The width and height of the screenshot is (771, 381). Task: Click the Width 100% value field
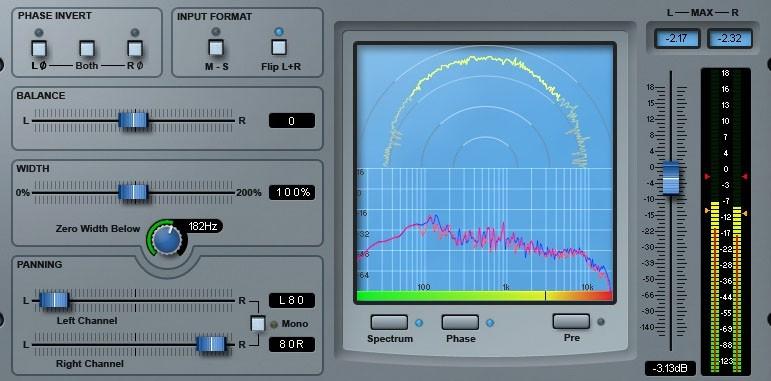[x=292, y=192]
